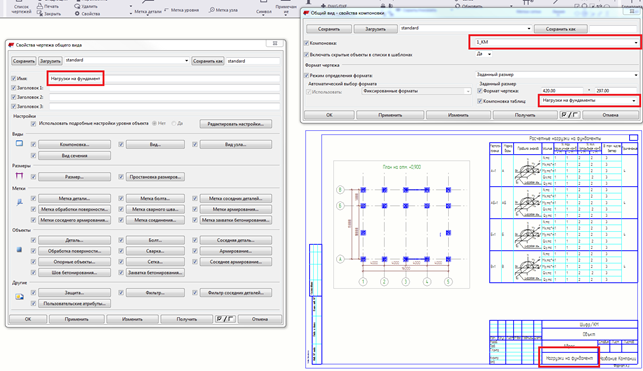Viewport: 643px width, 371px height.
Task: Click the Закрыть icon in the ribbon
Action: pyautogui.click(x=40, y=13)
